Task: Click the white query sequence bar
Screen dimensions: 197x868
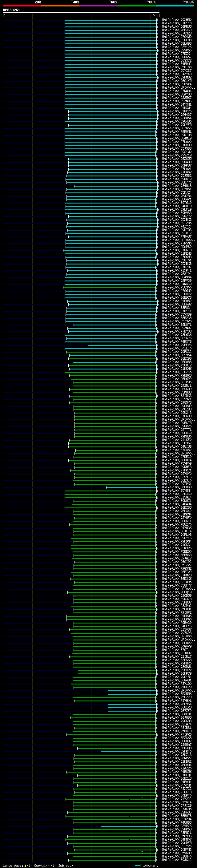Action: tap(81, 12)
